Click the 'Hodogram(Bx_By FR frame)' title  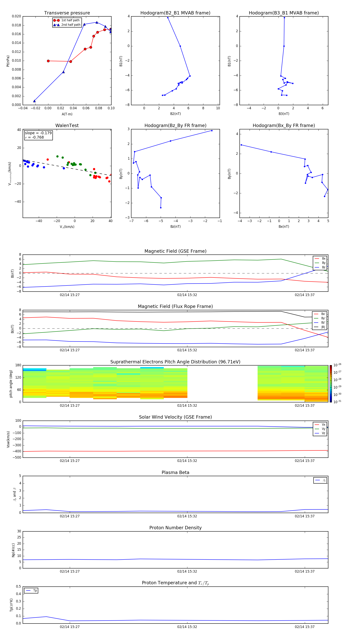click(284, 125)
